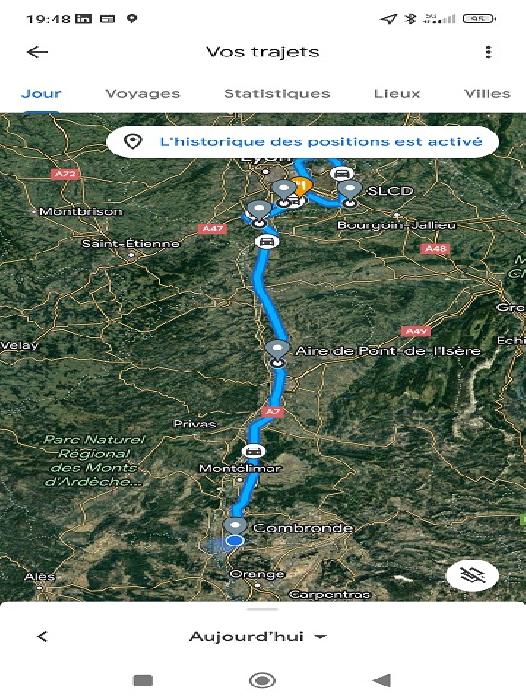526x700 pixels.
Task: Select the car trip icon near Montélimar
Action: click(253, 451)
